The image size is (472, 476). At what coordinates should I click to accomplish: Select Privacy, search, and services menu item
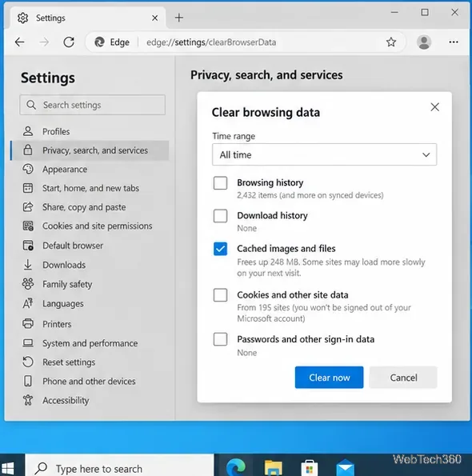click(x=90, y=150)
